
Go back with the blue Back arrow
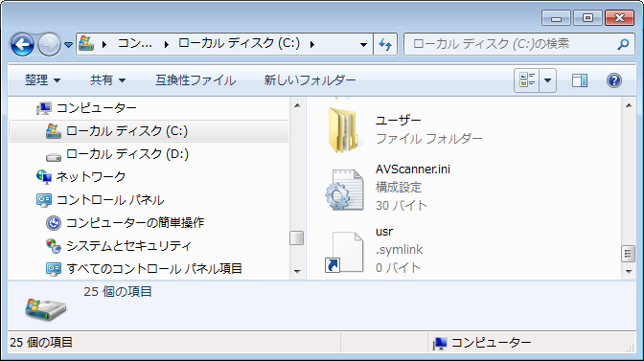[x=22, y=44]
